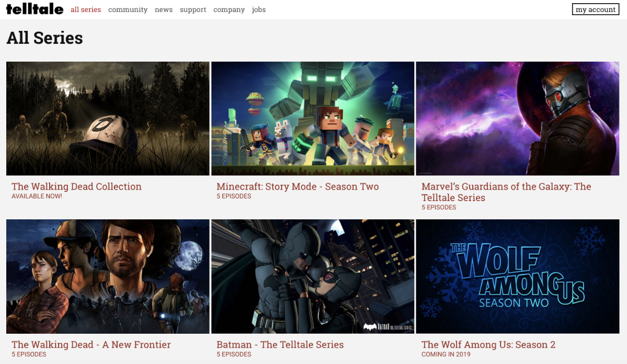627x364 pixels.
Task: Open the Batman Telltale Series thumbnail
Action: (x=312, y=276)
